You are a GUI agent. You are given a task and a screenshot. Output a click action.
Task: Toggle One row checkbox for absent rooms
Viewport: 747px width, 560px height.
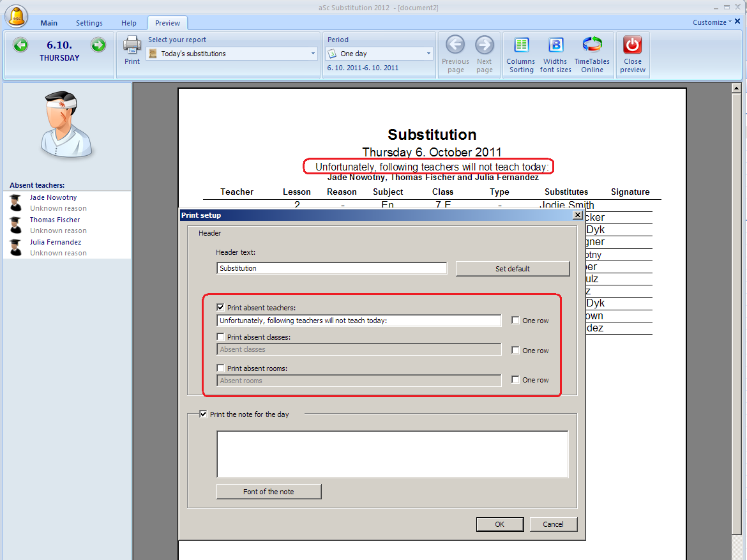(x=515, y=379)
